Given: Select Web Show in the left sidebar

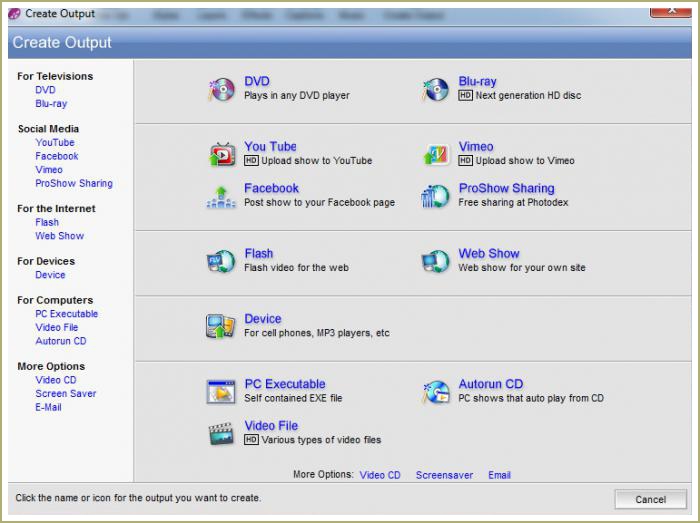Looking at the screenshot, I should pos(59,236).
